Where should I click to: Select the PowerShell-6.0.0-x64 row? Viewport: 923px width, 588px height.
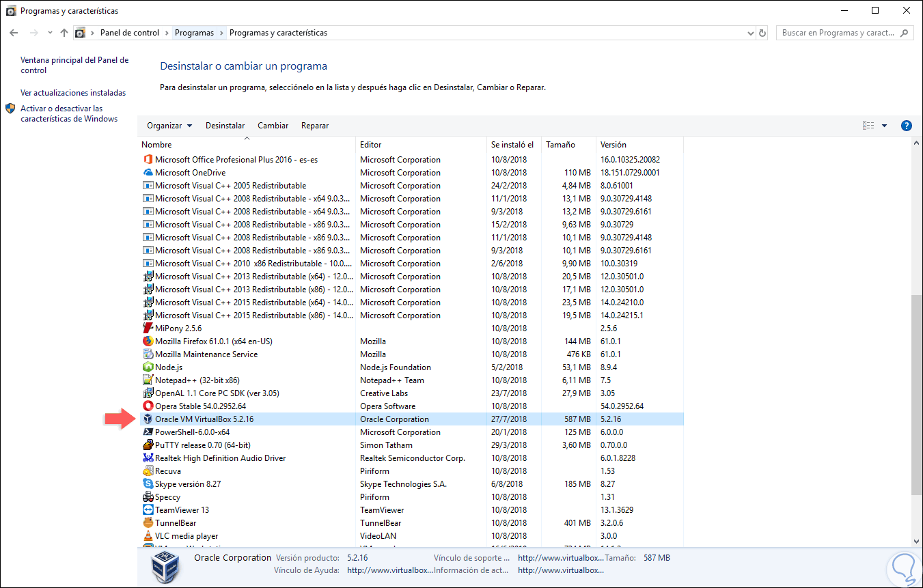pyautogui.click(x=411, y=432)
